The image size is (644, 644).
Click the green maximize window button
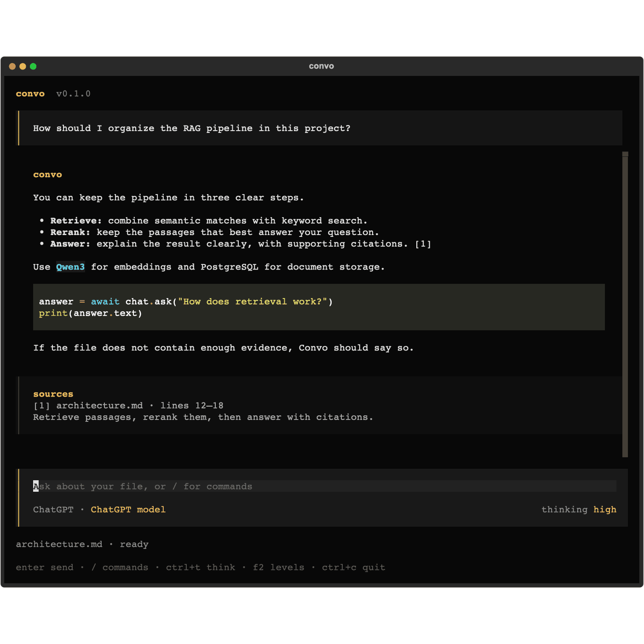pyautogui.click(x=33, y=66)
